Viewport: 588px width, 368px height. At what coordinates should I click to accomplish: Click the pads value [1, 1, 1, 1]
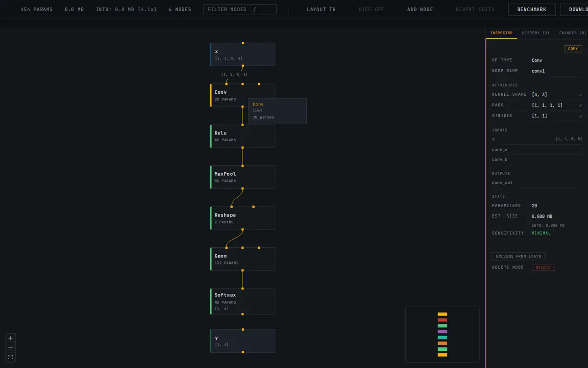547,105
